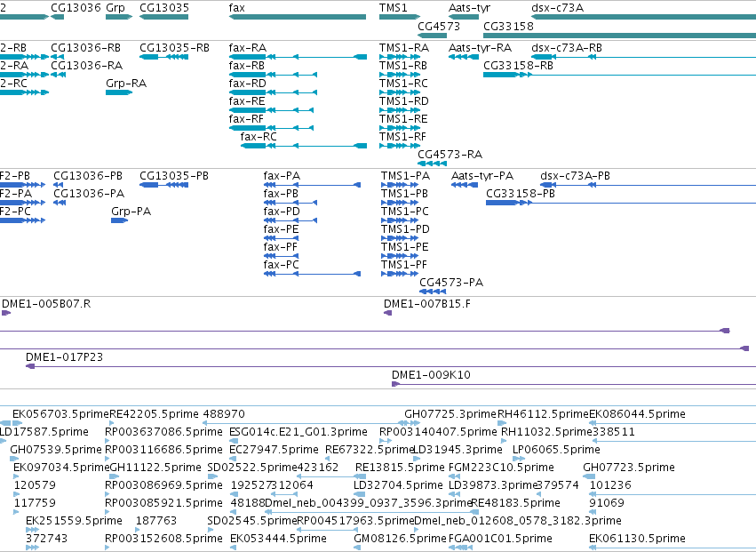
Task: Open the DME1-005B07.R BAC end label
Action: (46, 304)
